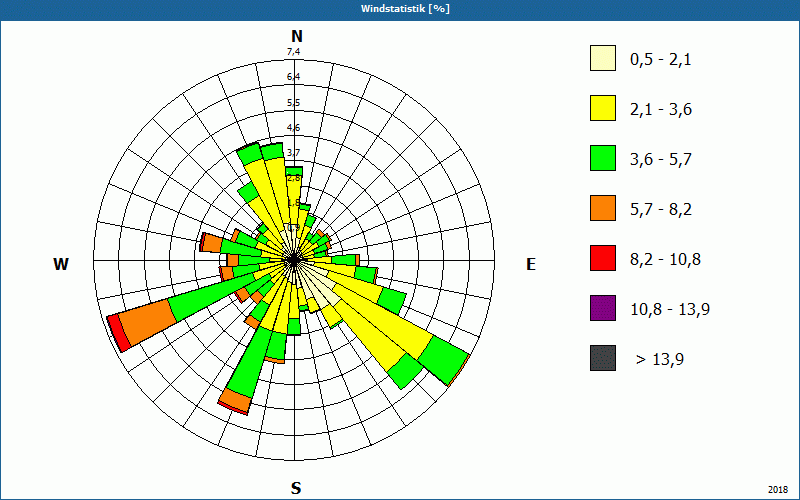Click the red tip of west-southwest wind bar
The width and height of the screenshot is (800, 500).
point(118,333)
